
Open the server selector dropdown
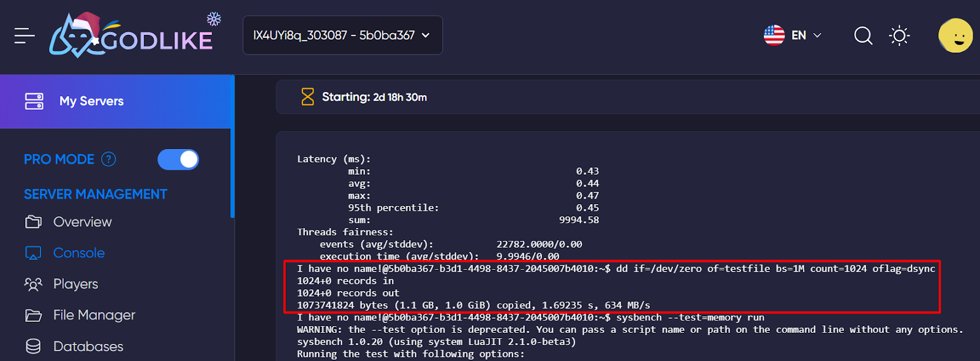[342, 36]
